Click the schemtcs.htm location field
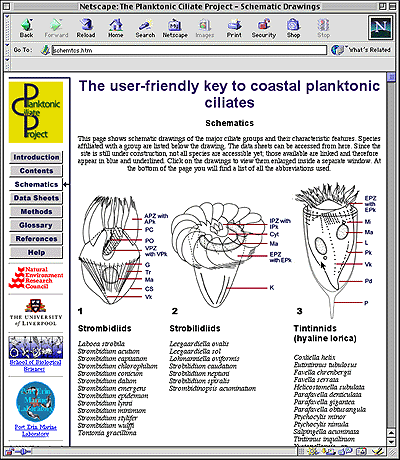The image size is (400, 460). point(189,50)
